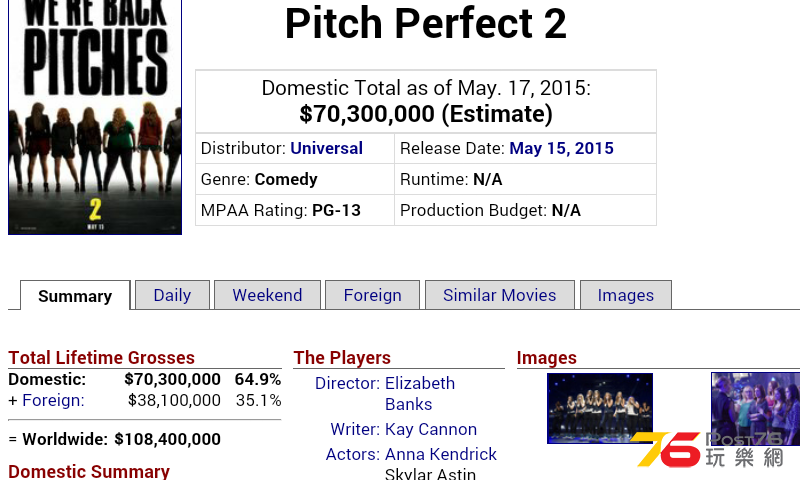Follow the Universal distributor link

click(327, 148)
